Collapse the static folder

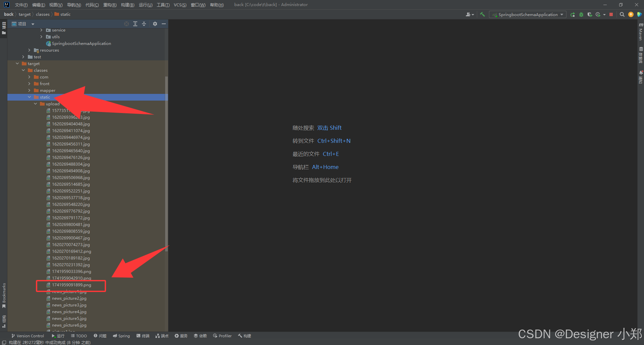tap(29, 97)
